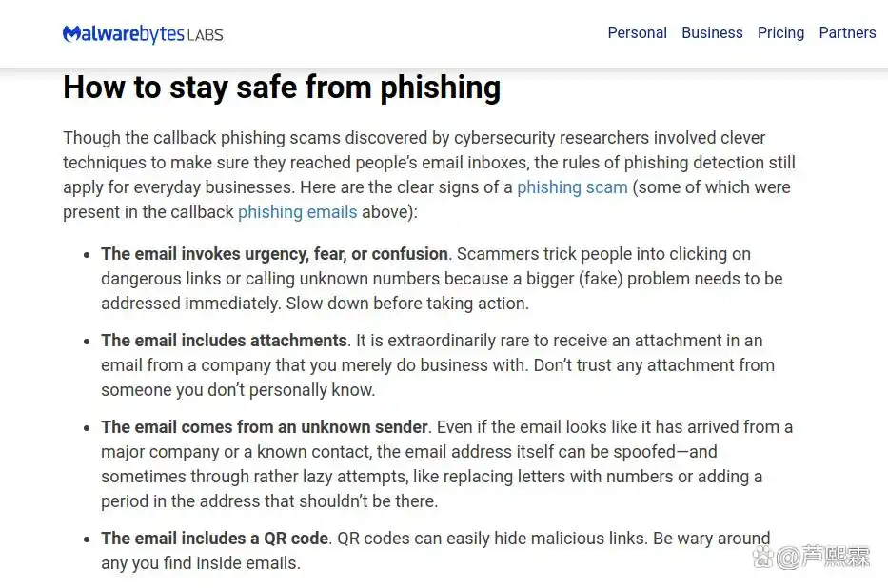
Task: Click the bullet dot before the urgency item
Action: (x=87, y=255)
